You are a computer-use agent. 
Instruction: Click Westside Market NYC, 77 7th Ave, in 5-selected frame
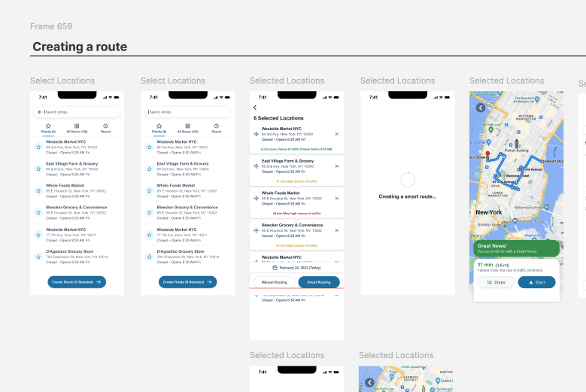[187, 235]
